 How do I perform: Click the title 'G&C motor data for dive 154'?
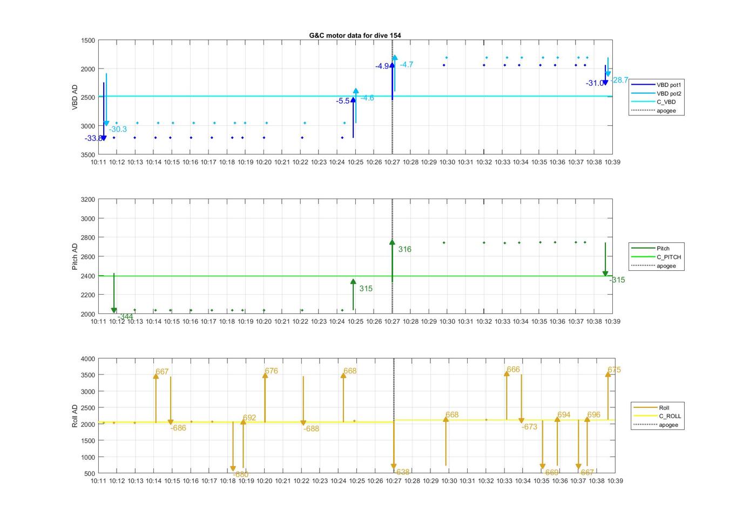[355, 35]
